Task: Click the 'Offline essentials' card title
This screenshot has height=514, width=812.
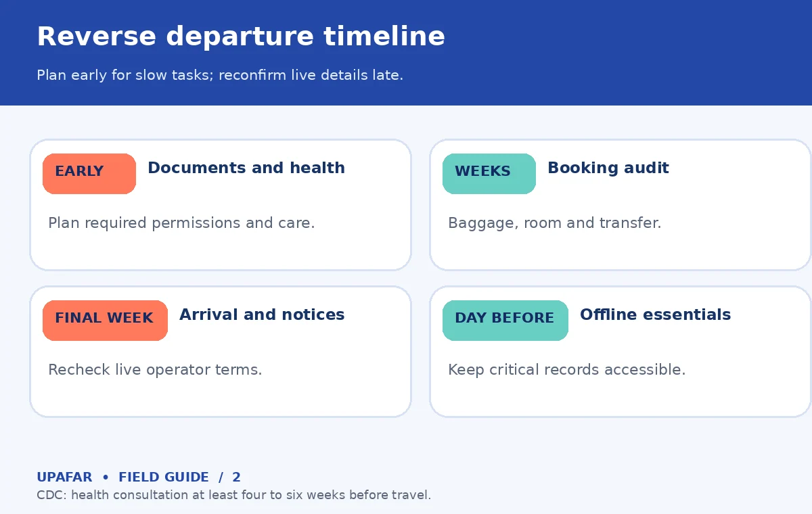Action: click(656, 314)
